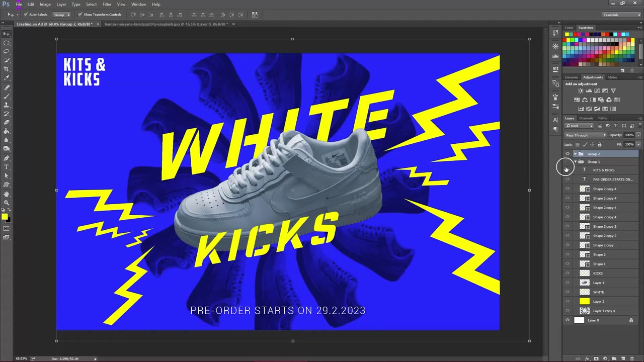Turn layer filtering on or off

point(640,126)
